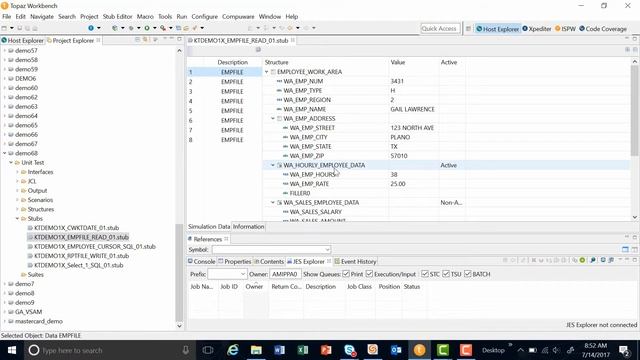Open Microsoft Edge from the taskbar

click(233, 350)
